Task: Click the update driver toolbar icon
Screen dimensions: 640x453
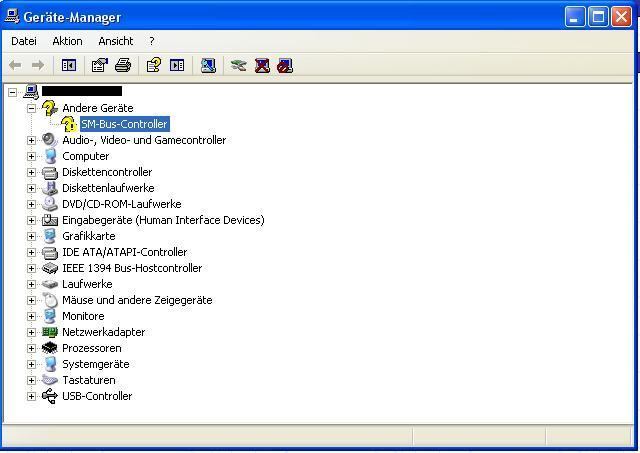Action: click(x=239, y=65)
